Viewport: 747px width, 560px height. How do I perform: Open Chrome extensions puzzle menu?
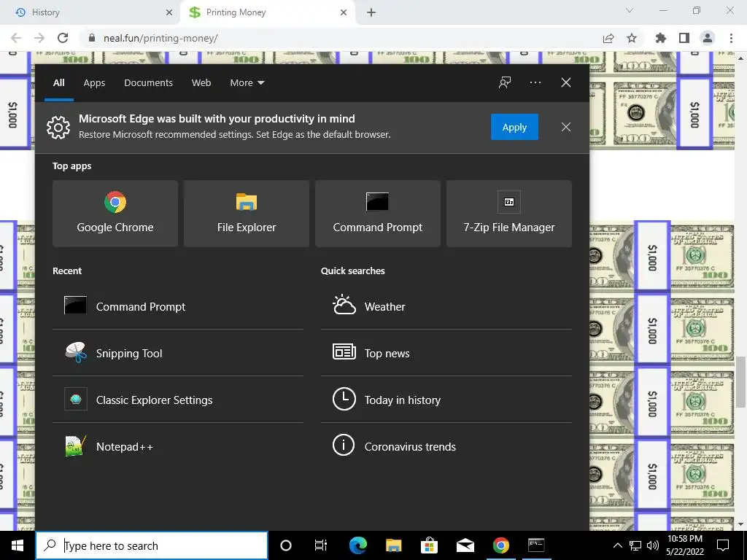point(661,38)
